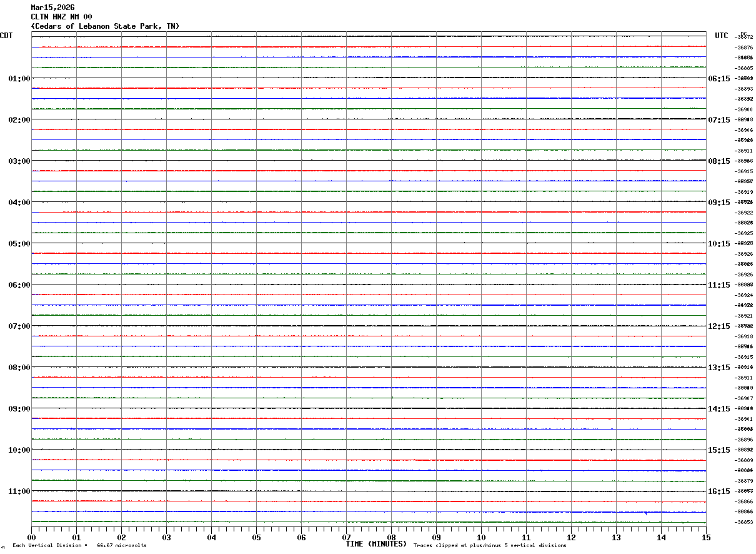This screenshot has height=554, width=756.
Task: Click the DC offset value "-36893"
Action: (744, 89)
